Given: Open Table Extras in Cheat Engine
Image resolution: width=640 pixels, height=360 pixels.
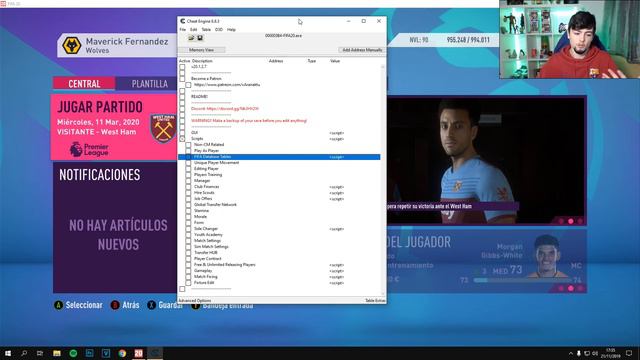Looking at the screenshot, I should 375,300.
